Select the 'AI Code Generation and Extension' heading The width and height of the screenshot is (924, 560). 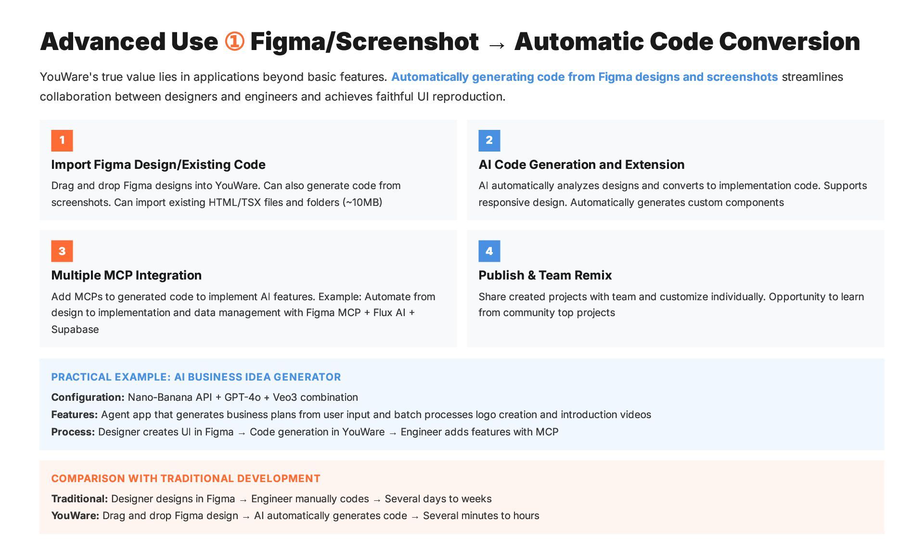(581, 165)
